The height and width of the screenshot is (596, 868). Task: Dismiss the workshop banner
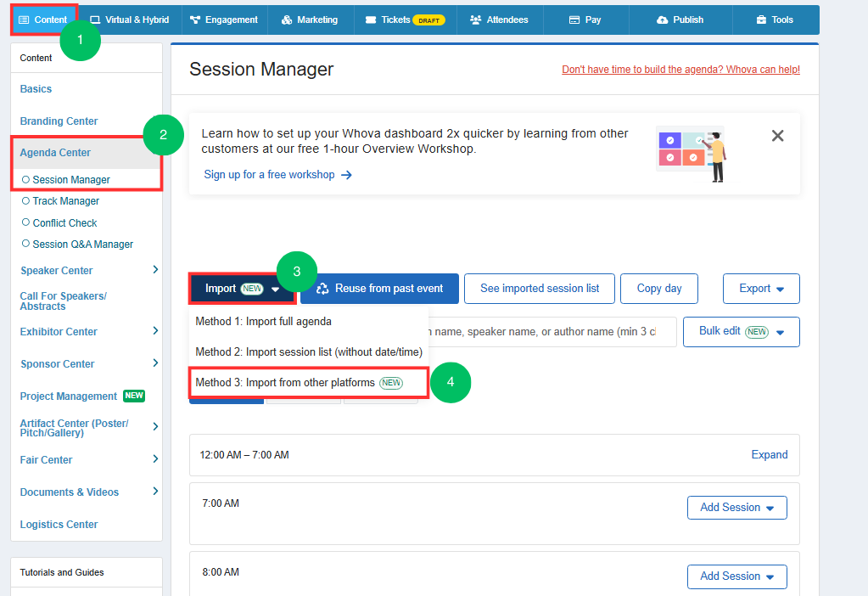click(x=778, y=136)
